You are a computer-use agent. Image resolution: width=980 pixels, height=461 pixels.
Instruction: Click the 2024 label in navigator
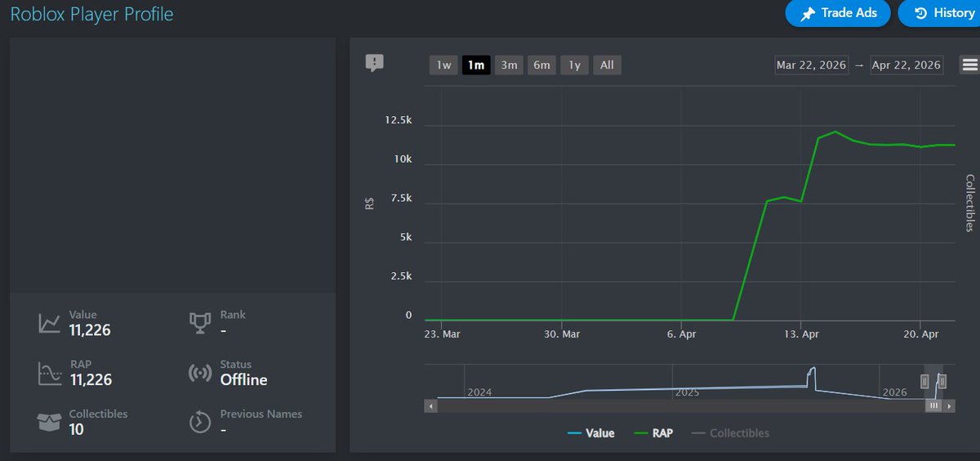tap(479, 392)
